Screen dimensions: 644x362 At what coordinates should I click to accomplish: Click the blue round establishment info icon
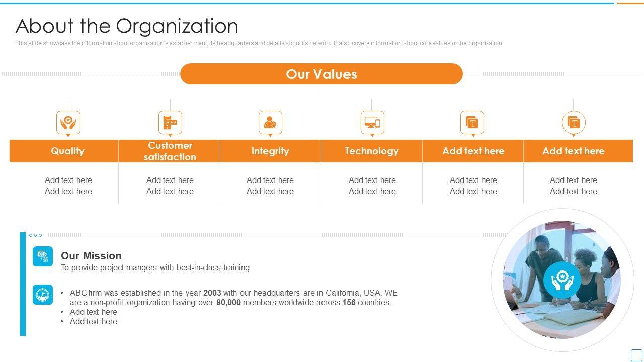[x=43, y=295]
